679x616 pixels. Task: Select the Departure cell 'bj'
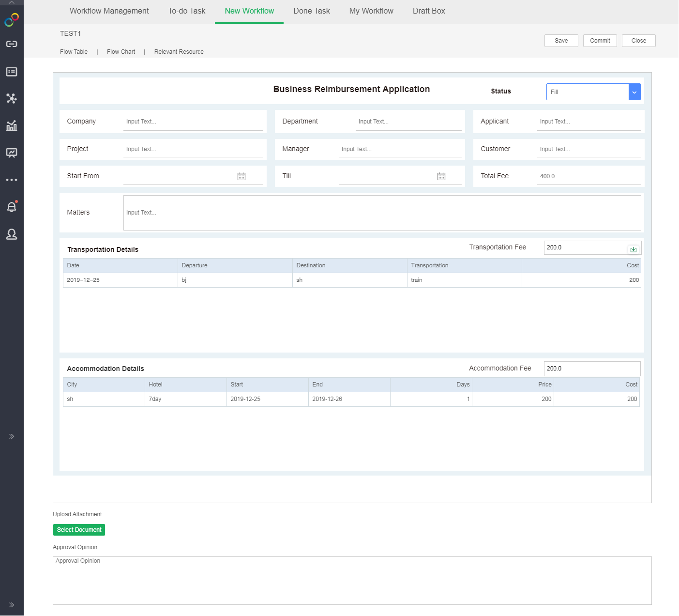pos(235,280)
